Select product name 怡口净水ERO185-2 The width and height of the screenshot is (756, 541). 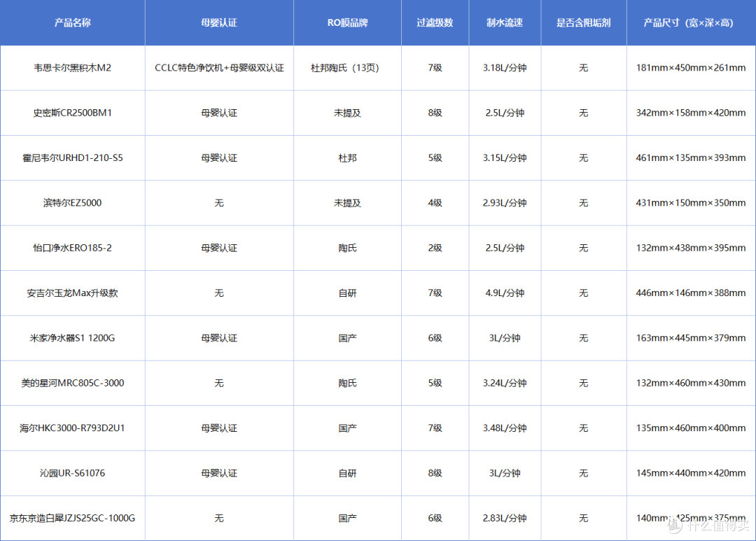pos(72,248)
